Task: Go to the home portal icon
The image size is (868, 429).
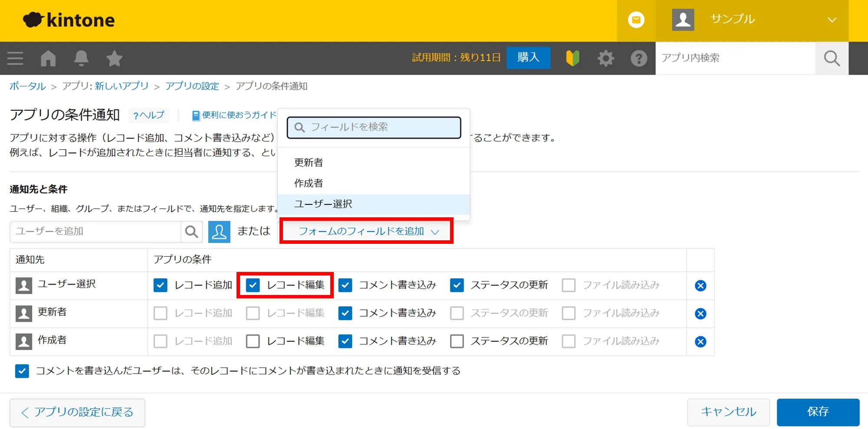Action: click(48, 58)
